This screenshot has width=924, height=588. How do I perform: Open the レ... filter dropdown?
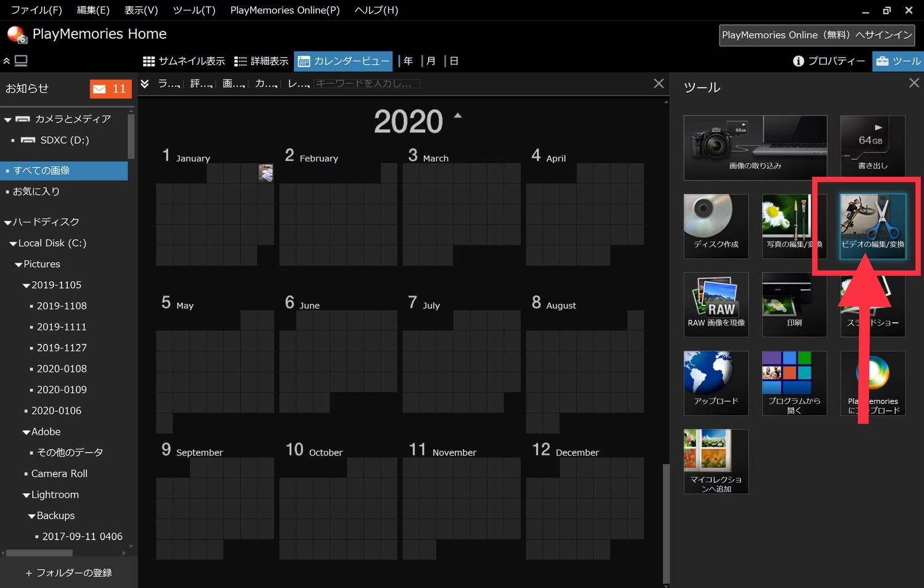(299, 84)
